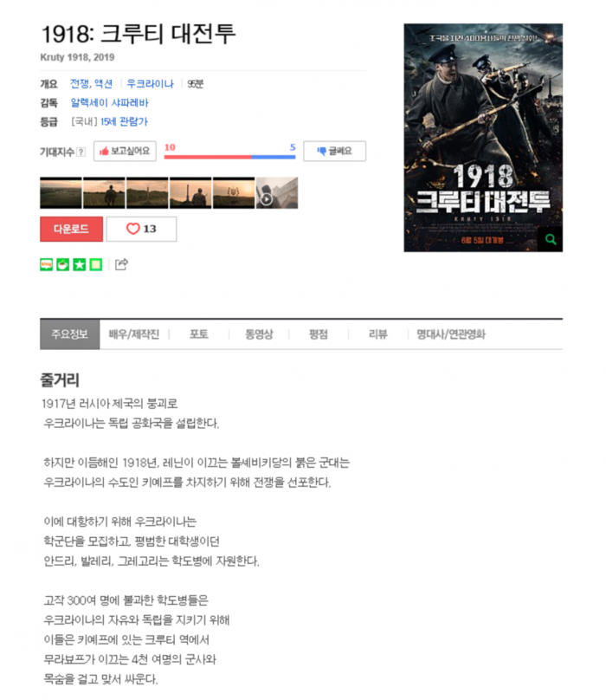Select the 명대사/연관영화 tab
The height and width of the screenshot is (700, 606).
click(x=451, y=334)
